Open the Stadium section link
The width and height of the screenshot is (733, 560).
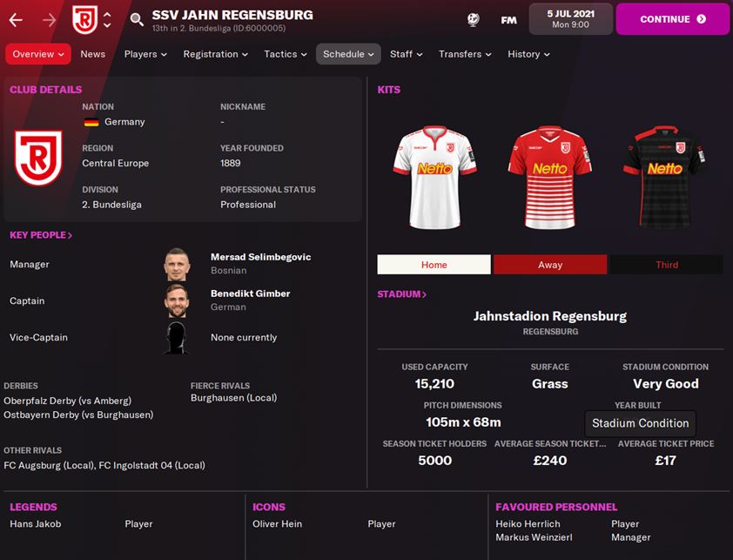pos(401,294)
